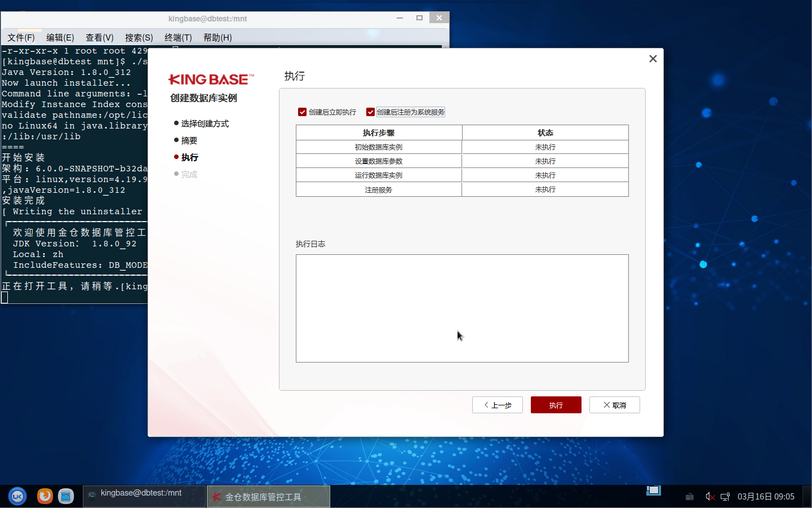The width and height of the screenshot is (812, 508).
Task: Go back with the 上一步 button
Action: (498, 405)
